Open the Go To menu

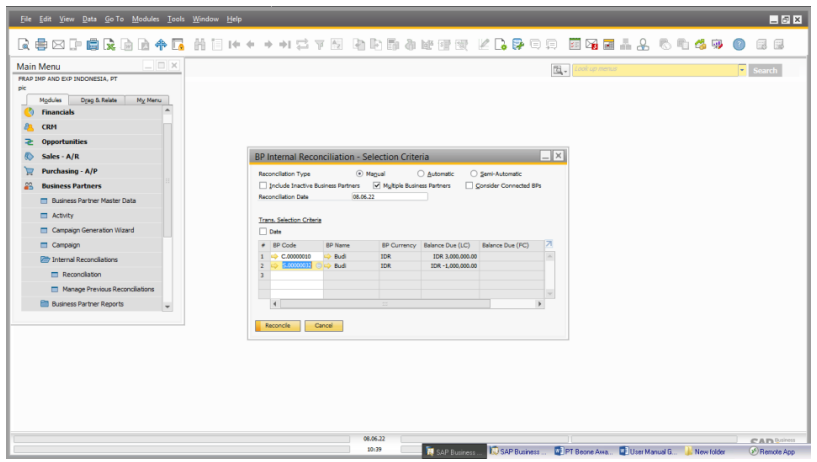tap(114, 19)
